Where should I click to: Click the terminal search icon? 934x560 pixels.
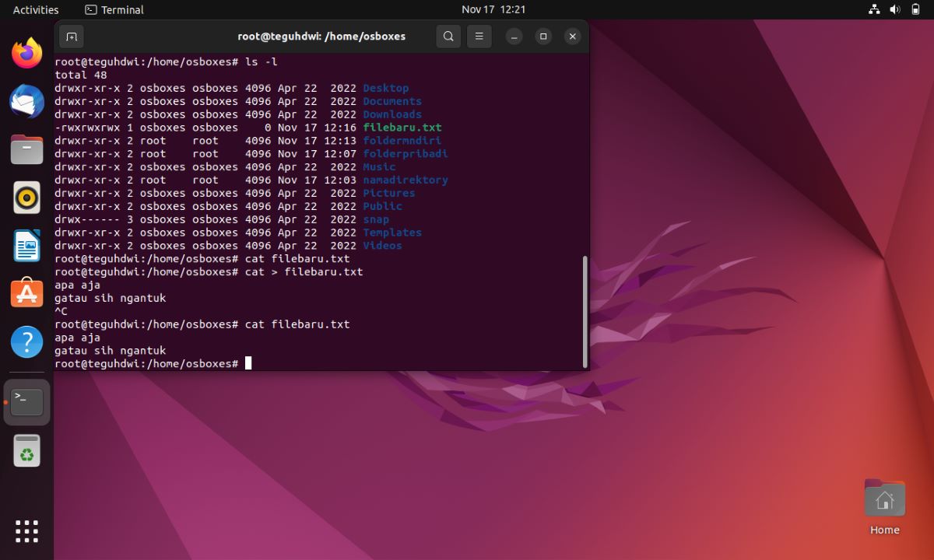point(448,37)
